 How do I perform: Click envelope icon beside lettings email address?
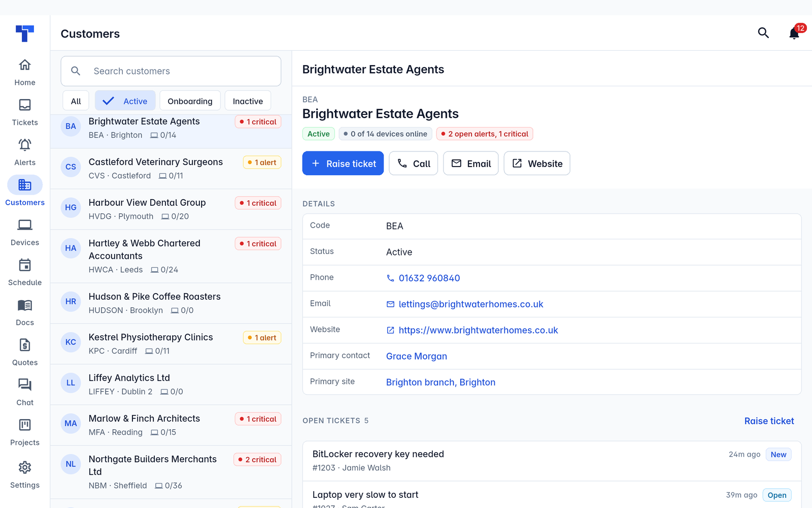[390, 304]
